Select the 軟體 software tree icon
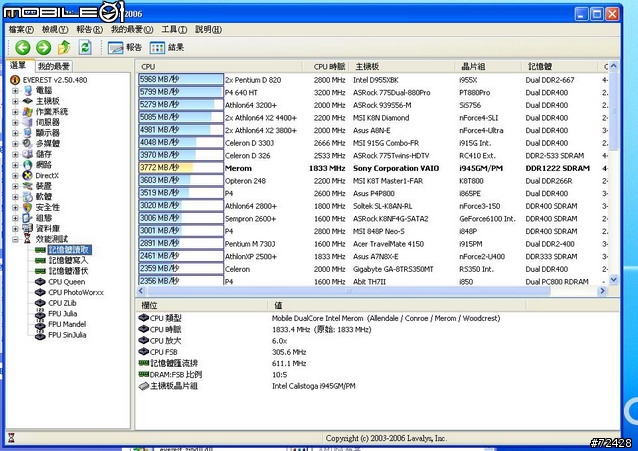638x451 pixels. tap(28, 197)
